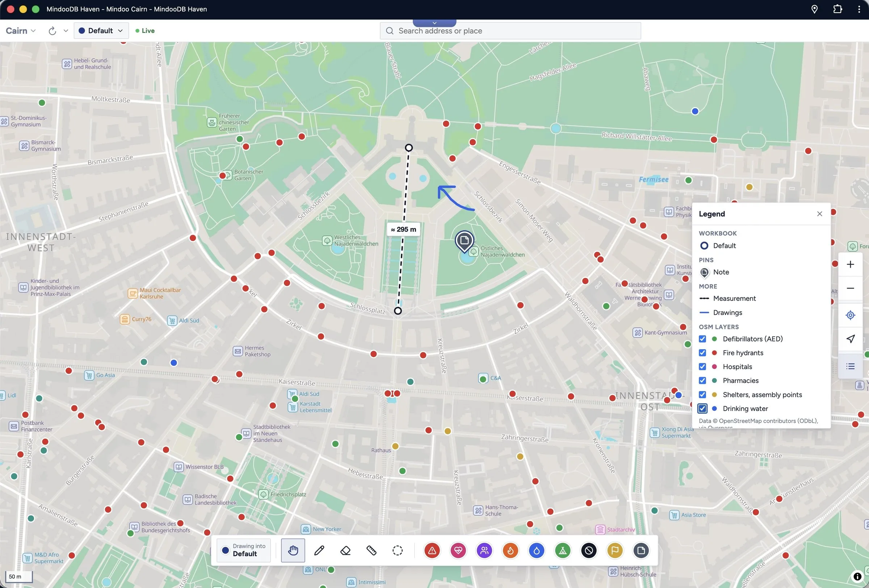
Task: Open the Default workbook dropdown
Action: [101, 31]
